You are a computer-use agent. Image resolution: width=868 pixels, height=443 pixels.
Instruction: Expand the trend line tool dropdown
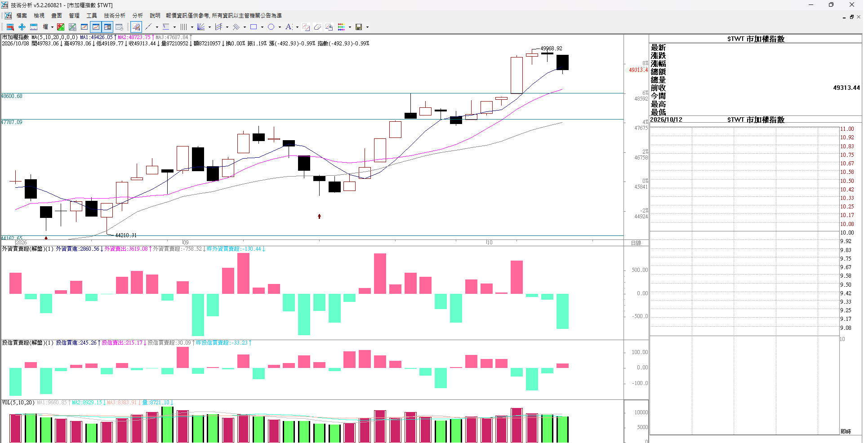tap(157, 27)
